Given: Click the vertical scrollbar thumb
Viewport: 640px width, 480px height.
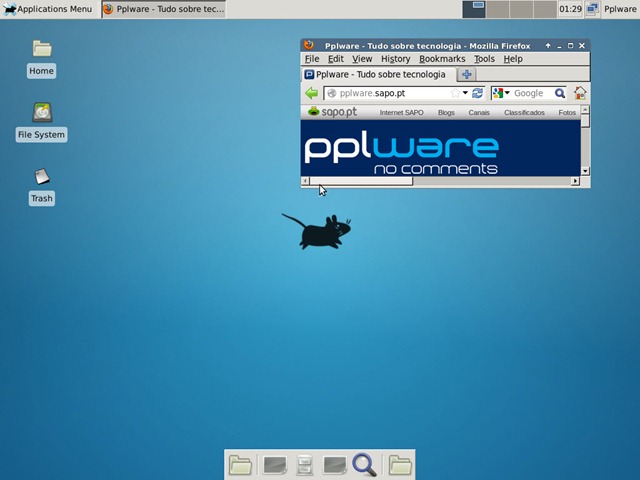Looking at the screenshot, I should pos(585,121).
